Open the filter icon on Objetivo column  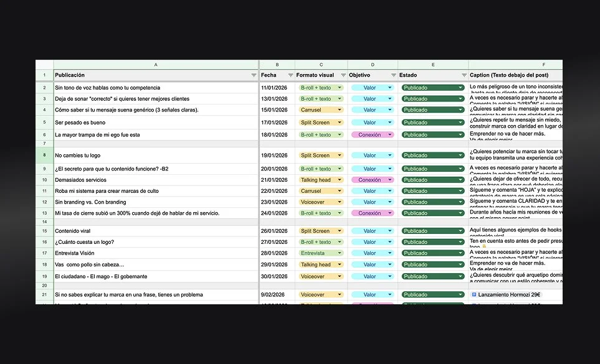(x=393, y=75)
